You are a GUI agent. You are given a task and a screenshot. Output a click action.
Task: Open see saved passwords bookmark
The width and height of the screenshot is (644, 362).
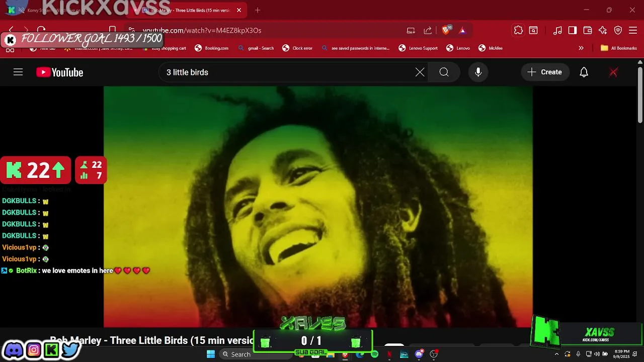coord(355,48)
